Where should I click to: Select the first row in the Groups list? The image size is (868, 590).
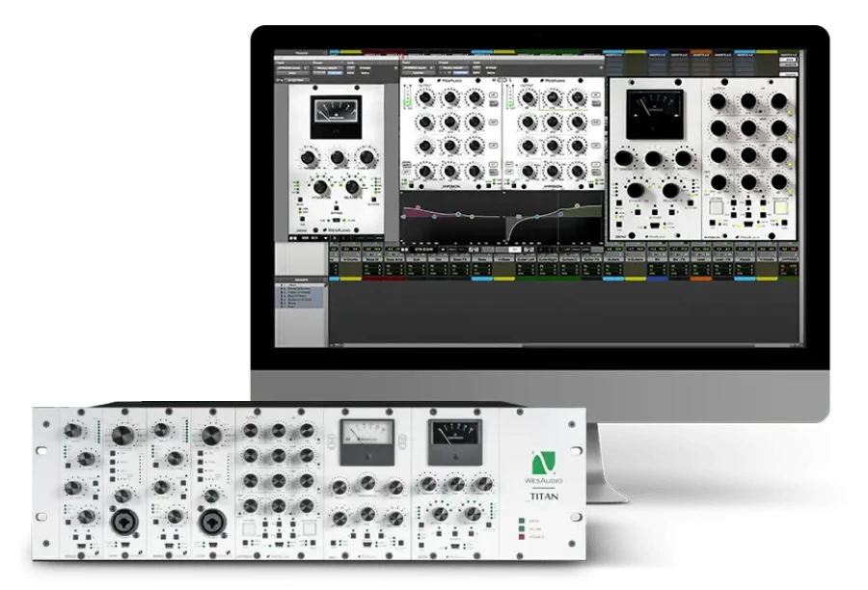(x=302, y=285)
